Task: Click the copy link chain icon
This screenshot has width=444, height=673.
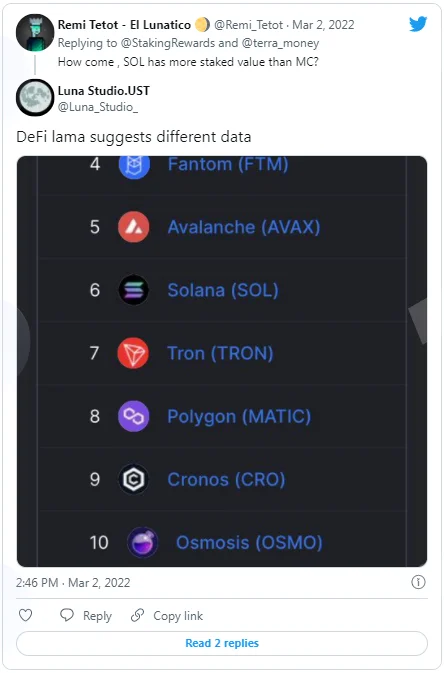Action: 137,615
